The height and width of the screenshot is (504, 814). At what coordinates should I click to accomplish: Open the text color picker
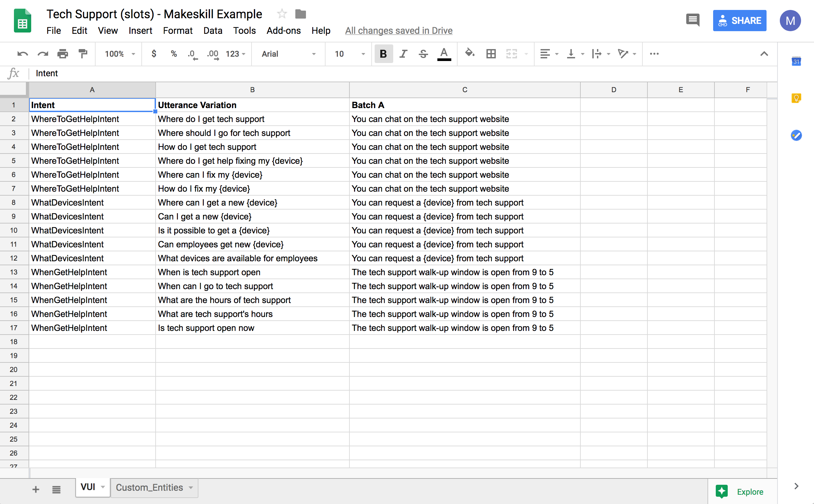(444, 54)
